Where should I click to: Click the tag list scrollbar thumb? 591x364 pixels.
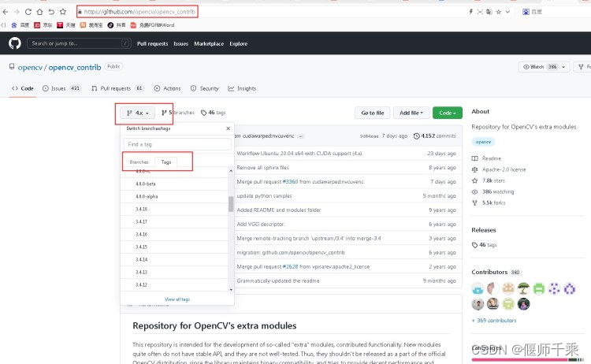tap(231, 204)
